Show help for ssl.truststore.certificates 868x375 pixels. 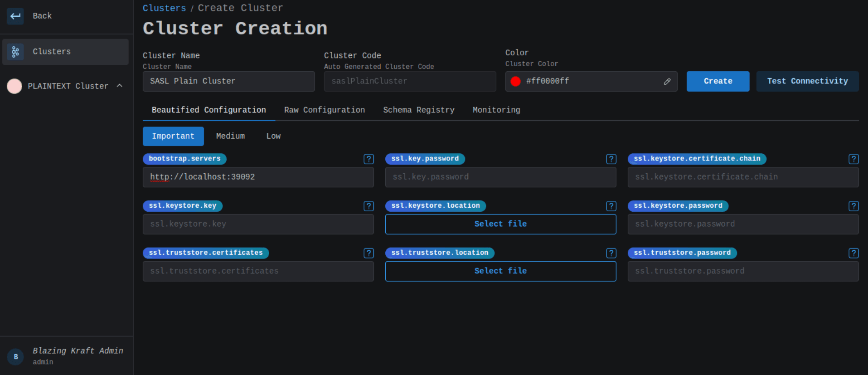coord(369,253)
